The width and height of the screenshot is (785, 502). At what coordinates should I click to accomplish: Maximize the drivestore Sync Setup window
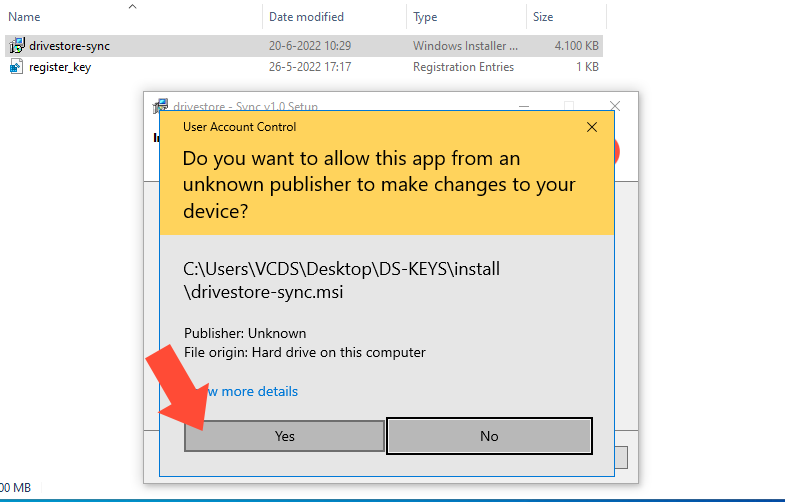(x=568, y=106)
